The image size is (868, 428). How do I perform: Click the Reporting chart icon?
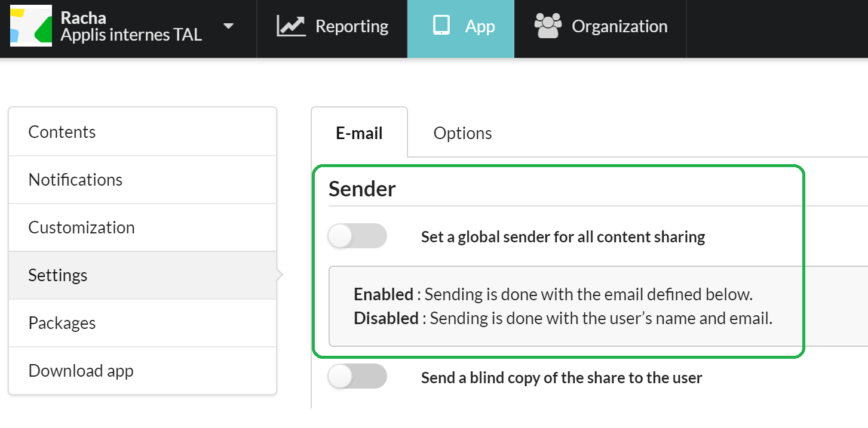(x=291, y=26)
